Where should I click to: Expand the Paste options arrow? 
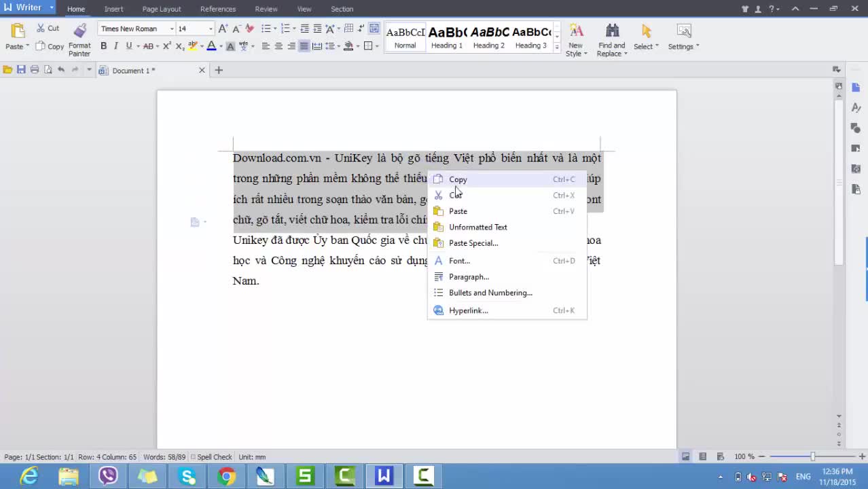click(x=28, y=46)
